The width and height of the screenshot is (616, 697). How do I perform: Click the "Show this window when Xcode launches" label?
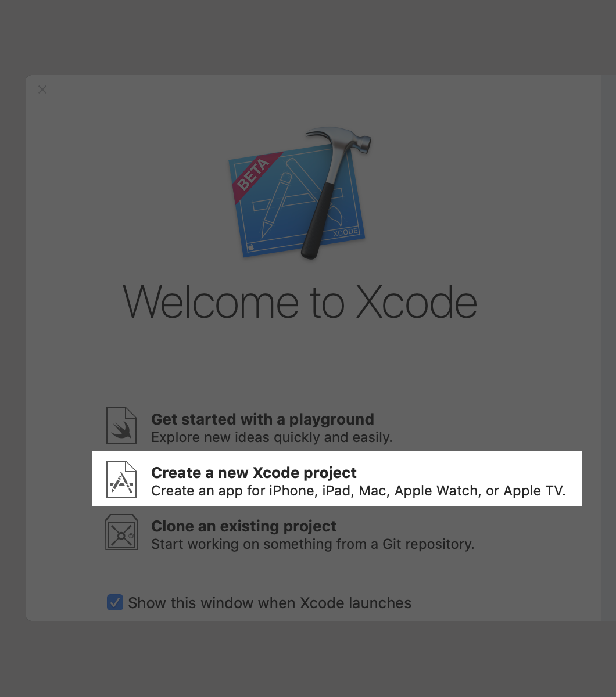point(270,603)
